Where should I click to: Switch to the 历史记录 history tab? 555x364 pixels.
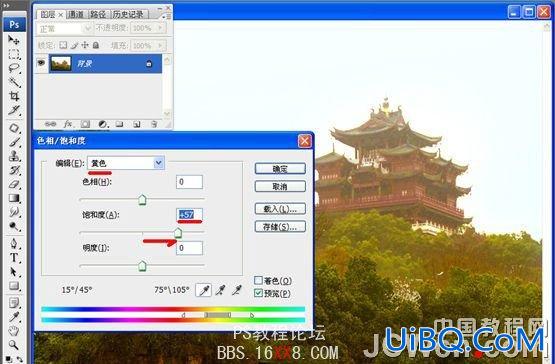[128, 14]
